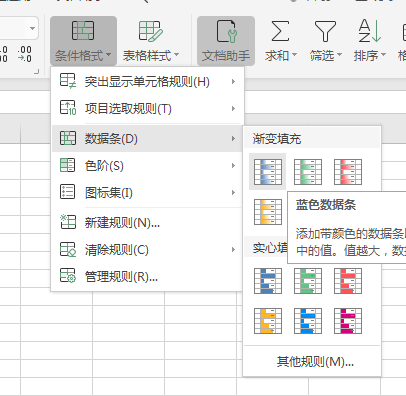406x396 pixels.
Task: Choose 新建规则(N)... menu entry
Action: tap(148, 223)
